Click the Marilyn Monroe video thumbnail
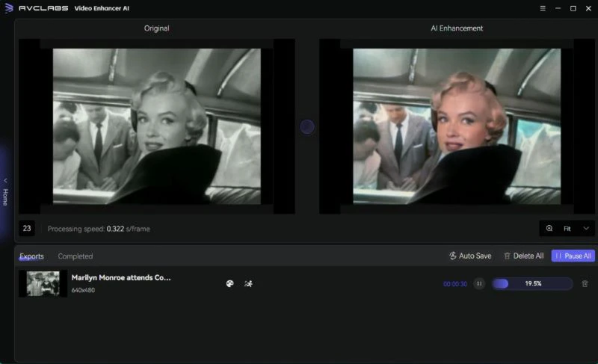The width and height of the screenshot is (598, 364). pyautogui.click(x=43, y=283)
